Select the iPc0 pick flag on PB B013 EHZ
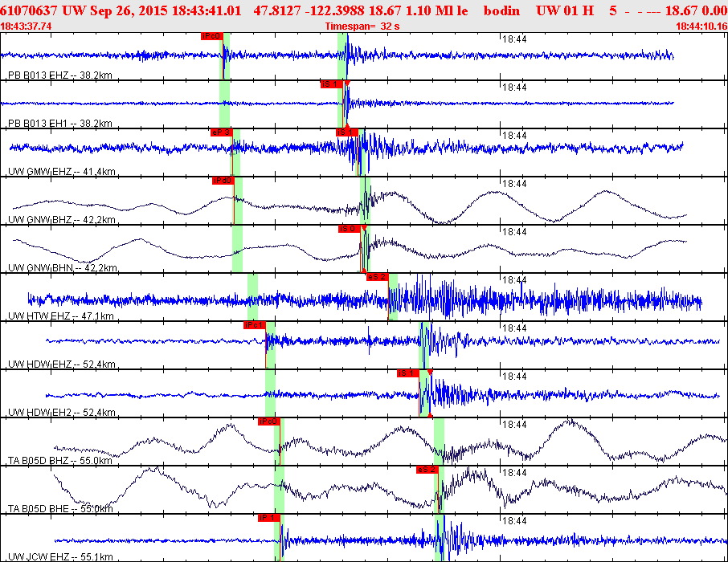728x562 pixels. pos(211,36)
